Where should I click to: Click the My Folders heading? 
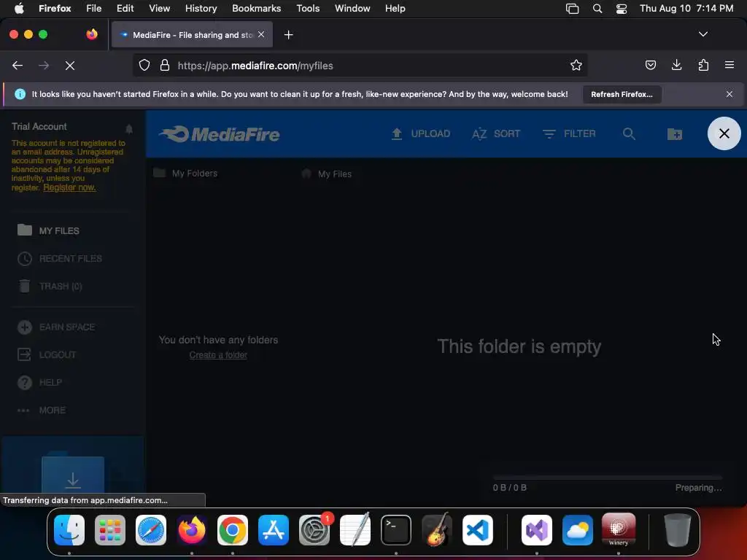tap(186, 174)
